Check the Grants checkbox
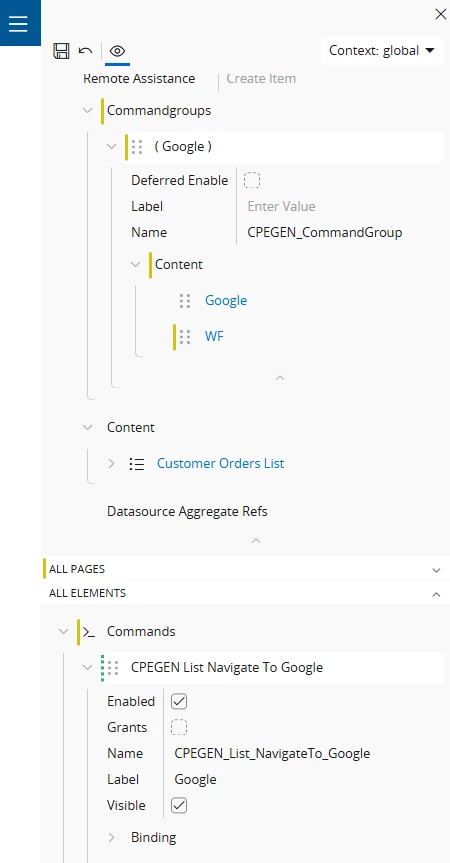The height and width of the screenshot is (863, 450). 179,727
